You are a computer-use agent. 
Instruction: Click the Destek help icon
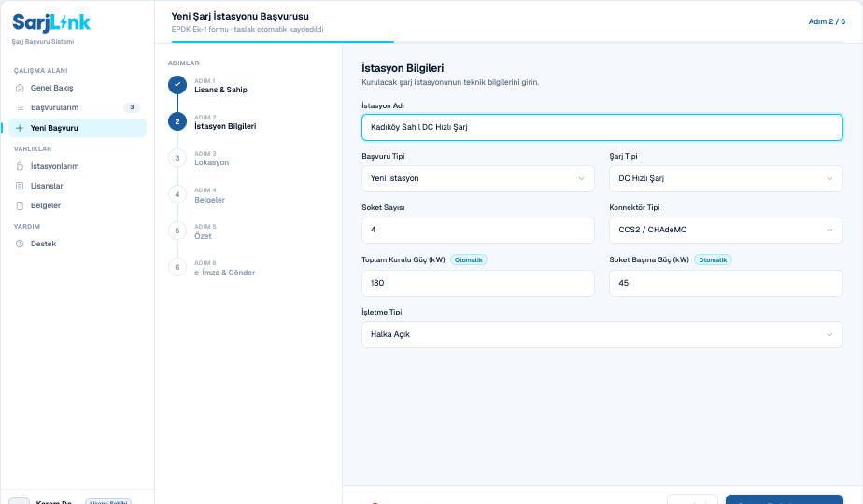coord(20,244)
